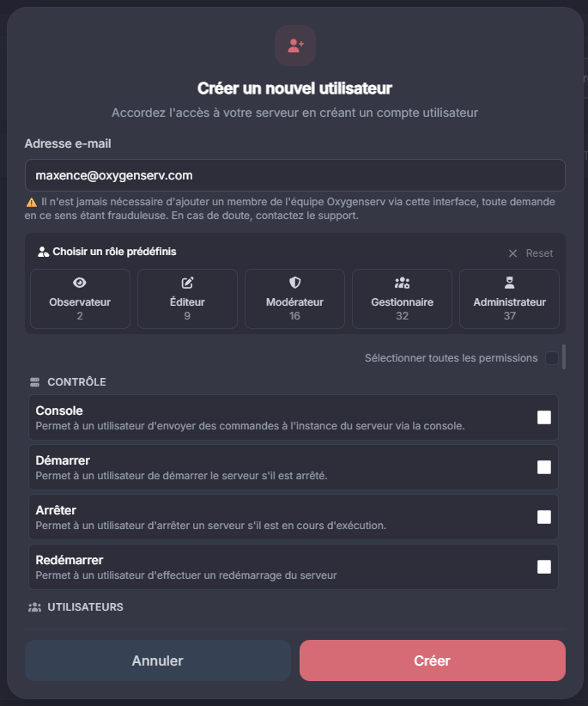Click the warning triangle icon below email
This screenshot has height=706, width=588.
(x=31, y=202)
